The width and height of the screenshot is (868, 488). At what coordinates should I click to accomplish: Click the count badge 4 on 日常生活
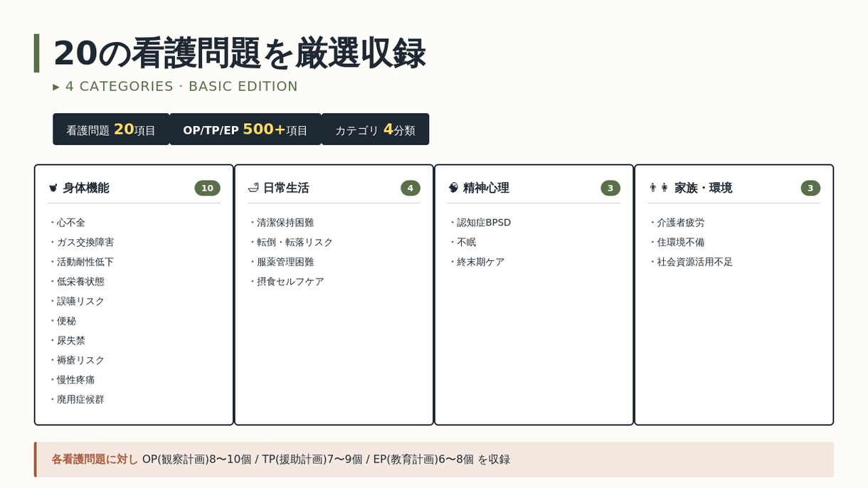point(411,188)
